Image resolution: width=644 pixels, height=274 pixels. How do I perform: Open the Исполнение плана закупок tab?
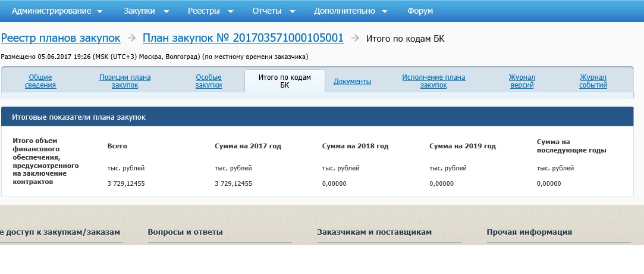(x=433, y=81)
